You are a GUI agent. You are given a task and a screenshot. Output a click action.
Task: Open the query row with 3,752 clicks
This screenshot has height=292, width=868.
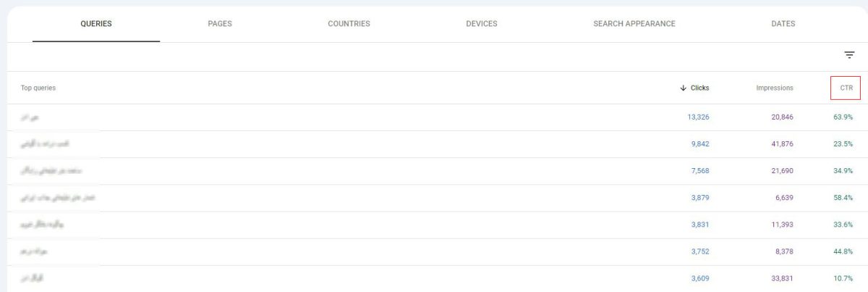coord(434,251)
